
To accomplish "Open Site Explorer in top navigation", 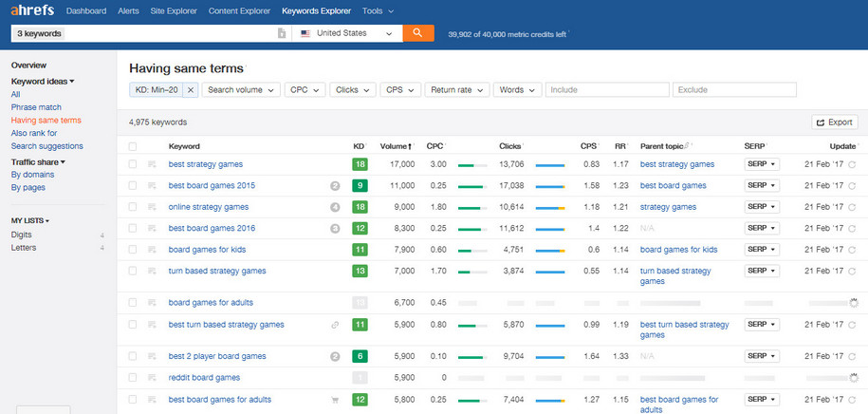I will tap(174, 10).
